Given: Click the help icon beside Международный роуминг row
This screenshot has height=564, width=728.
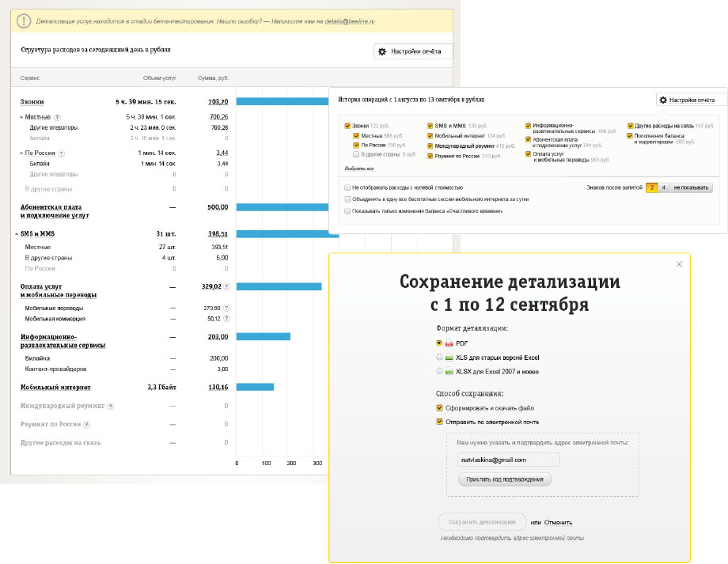Looking at the screenshot, I should click(110, 406).
